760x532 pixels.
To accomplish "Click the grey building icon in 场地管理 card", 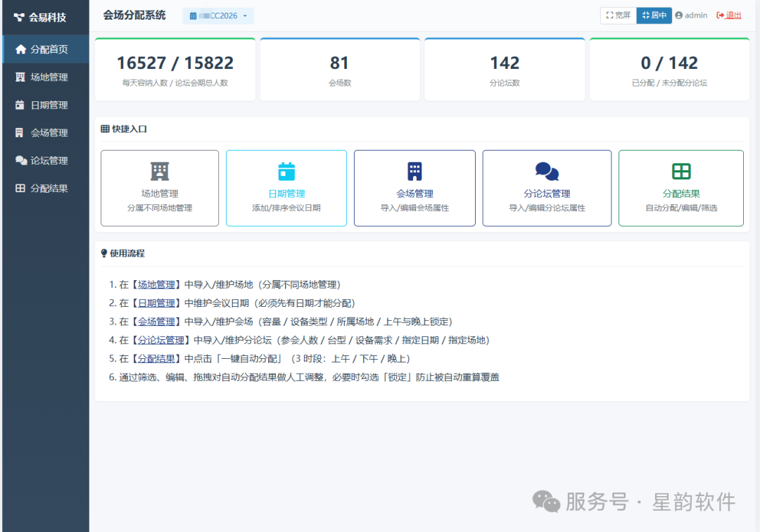I will tap(160, 172).
